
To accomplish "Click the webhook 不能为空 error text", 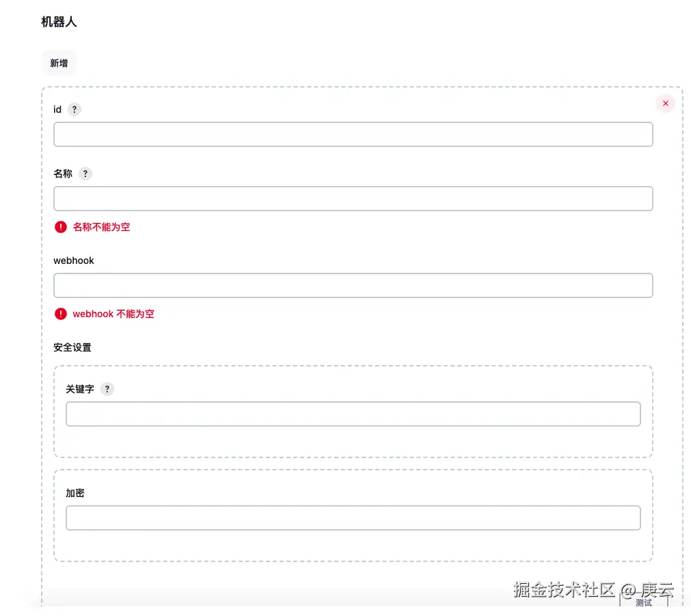I will (113, 314).
